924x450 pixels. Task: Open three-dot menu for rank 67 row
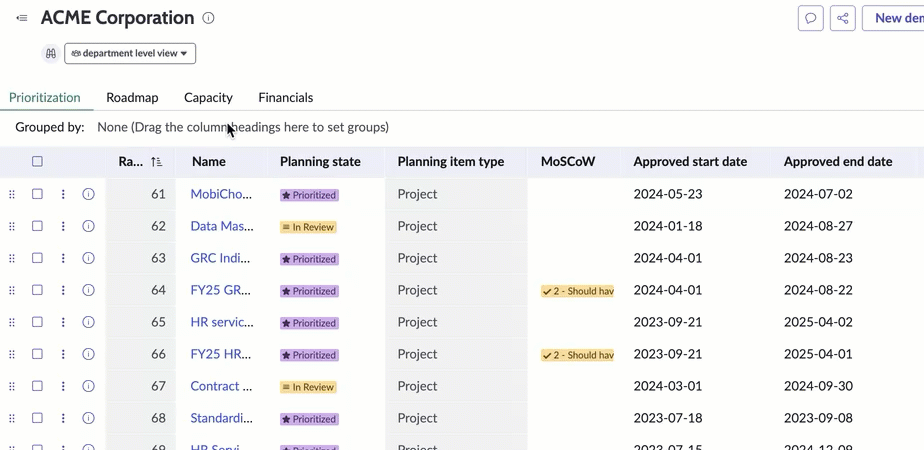pos(63,386)
